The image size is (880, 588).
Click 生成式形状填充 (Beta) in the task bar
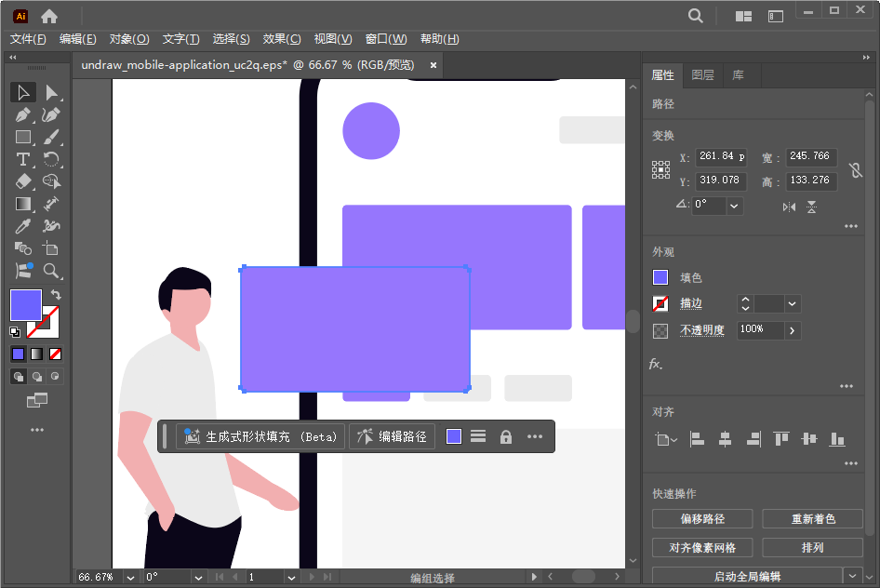click(262, 435)
